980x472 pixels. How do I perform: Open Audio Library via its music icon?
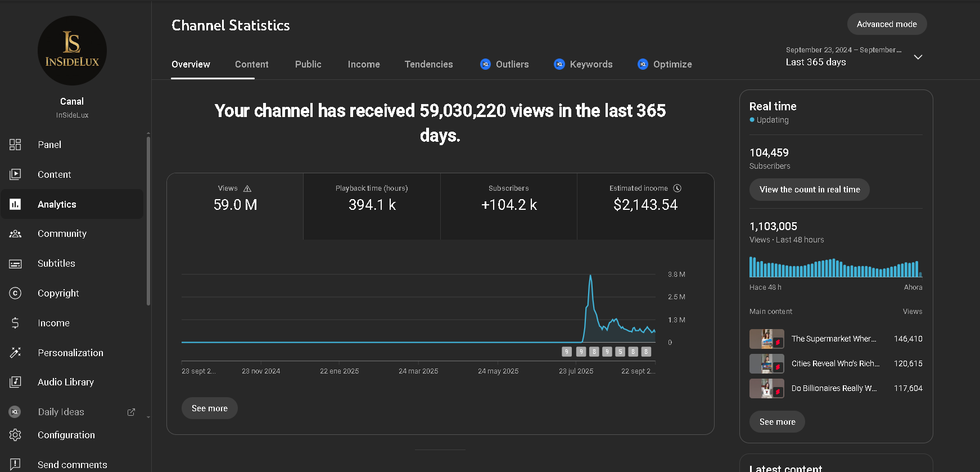click(x=15, y=382)
